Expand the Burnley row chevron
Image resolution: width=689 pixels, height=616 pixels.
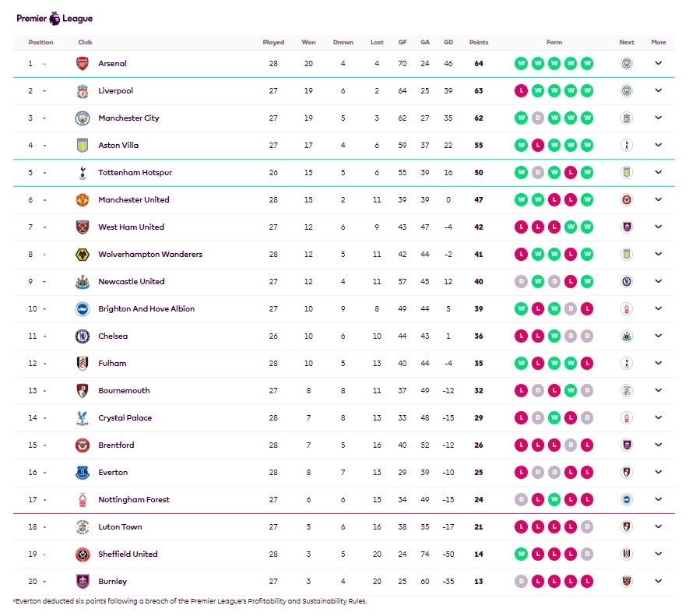659,582
